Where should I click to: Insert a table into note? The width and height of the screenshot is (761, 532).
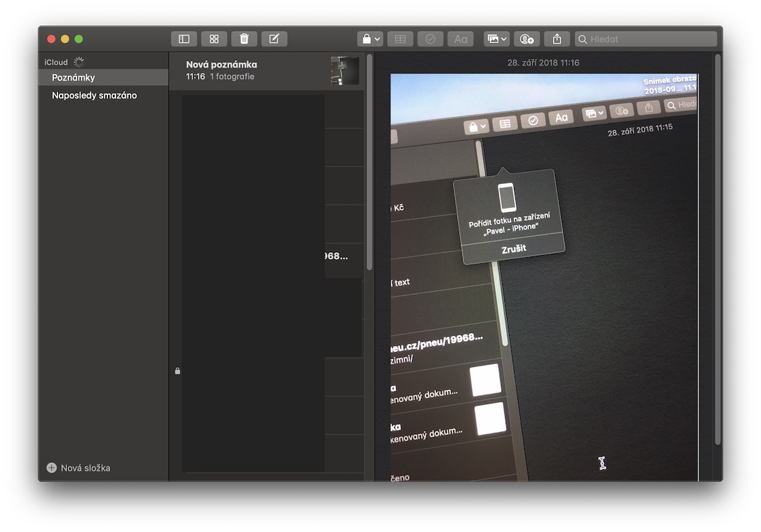click(x=400, y=39)
